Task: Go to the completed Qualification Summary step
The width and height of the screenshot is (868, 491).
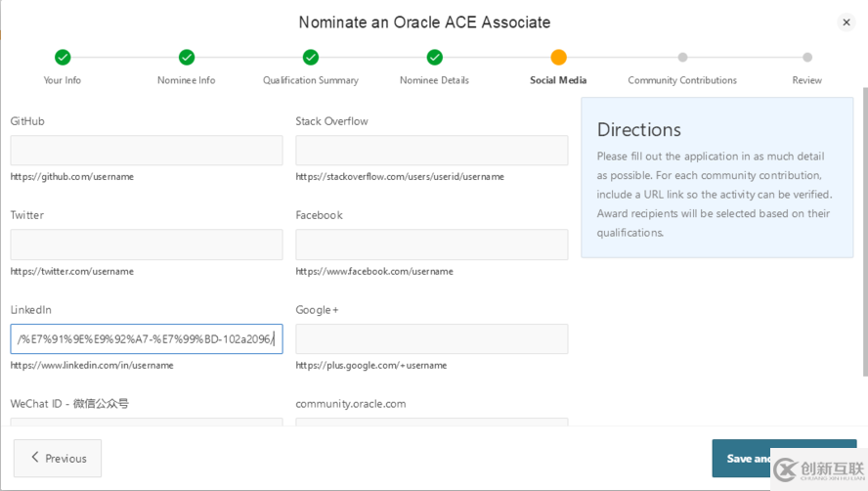Action: 311,57
